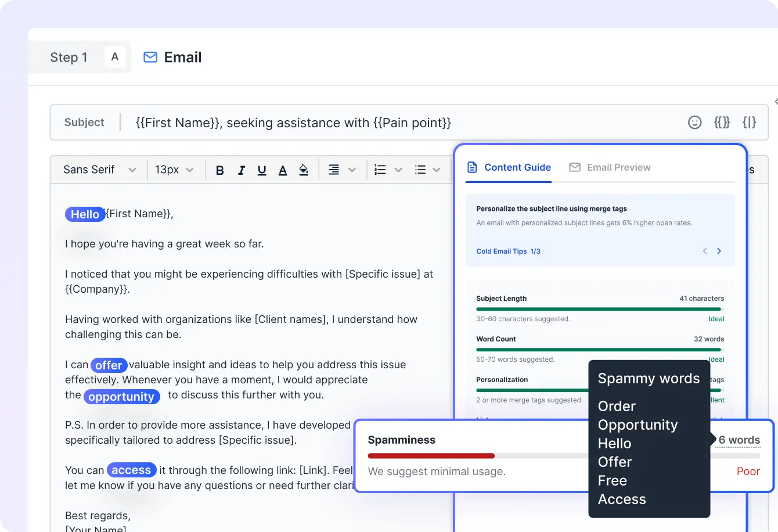
Task: Show the next Cold Email Tip
Action: pyautogui.click(x=719, y=251)
